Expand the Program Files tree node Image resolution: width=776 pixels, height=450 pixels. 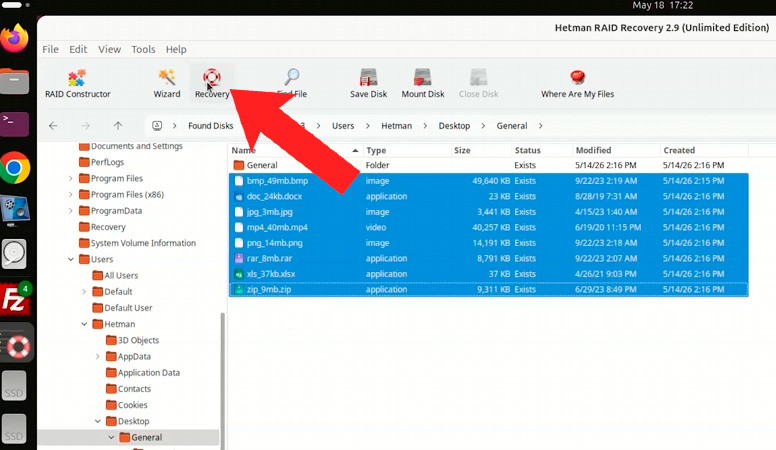[x=70, y=178]
